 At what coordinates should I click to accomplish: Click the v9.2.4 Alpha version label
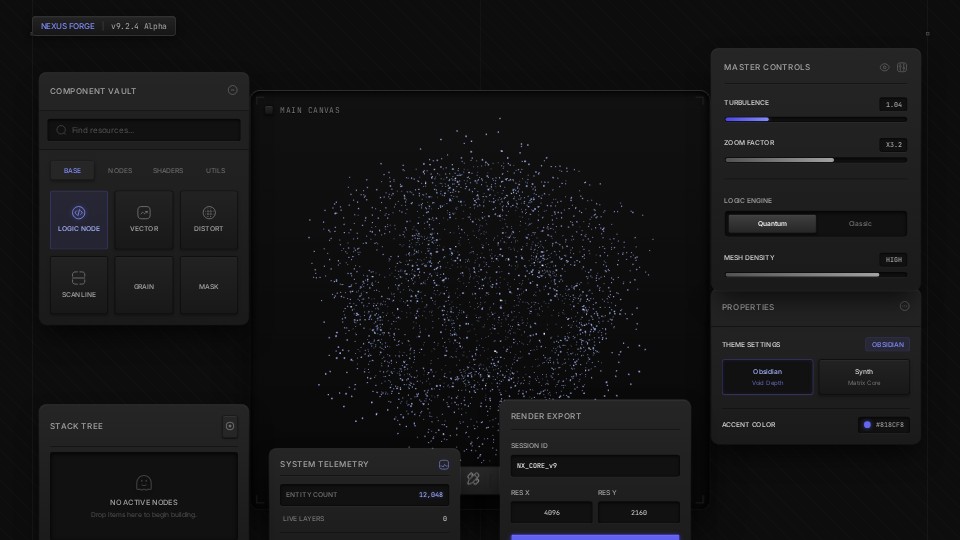coord(138,26)
